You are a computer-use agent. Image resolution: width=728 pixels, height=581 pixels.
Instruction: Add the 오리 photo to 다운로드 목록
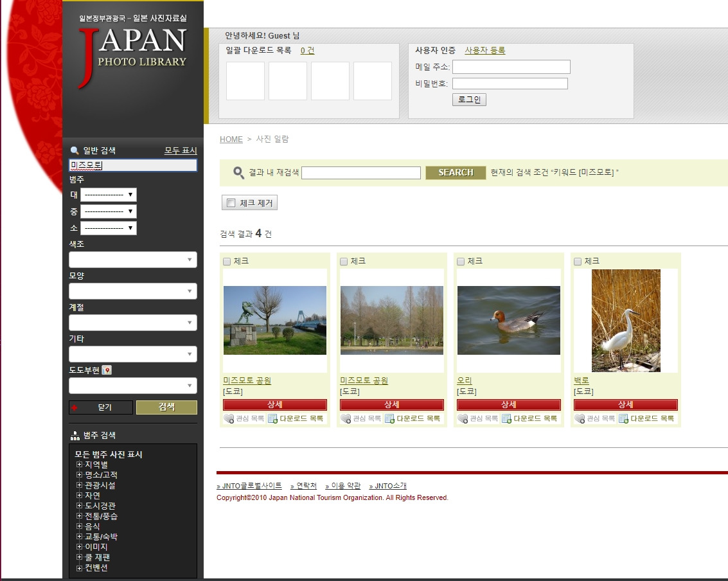click(529, 418)
